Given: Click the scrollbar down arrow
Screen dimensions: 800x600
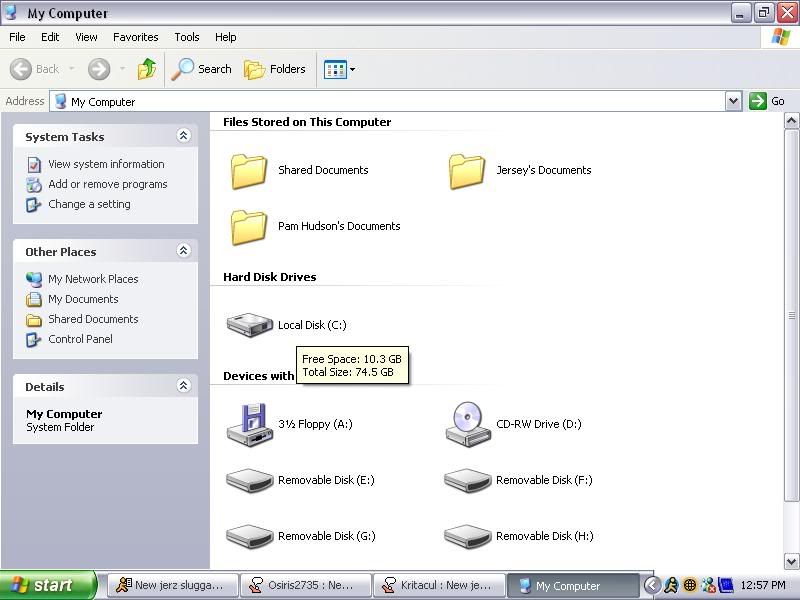Looking at the screenshot, I should (x=791, y=562).
